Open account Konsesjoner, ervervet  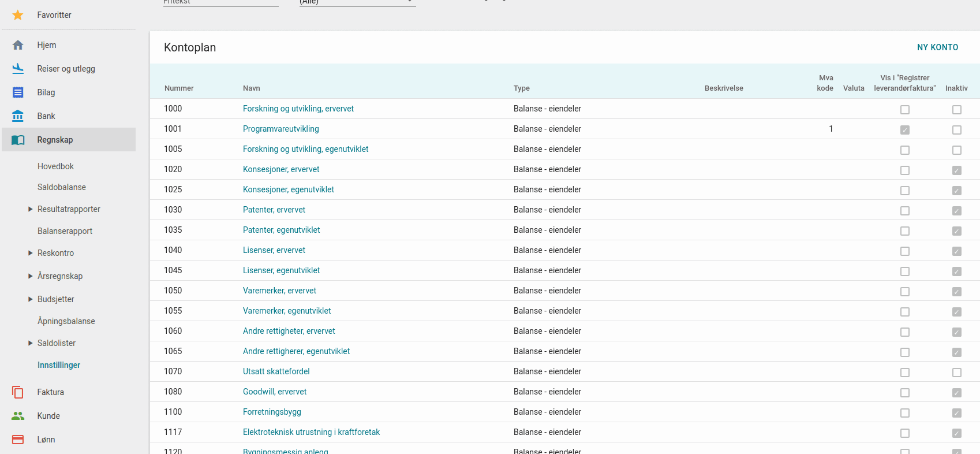point(281,169)
